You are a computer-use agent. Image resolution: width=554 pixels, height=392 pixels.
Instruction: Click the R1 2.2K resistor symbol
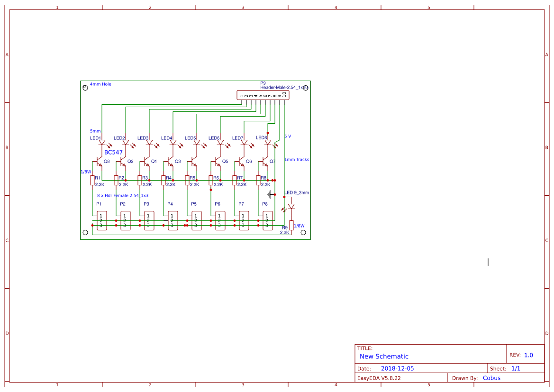click(92, 180)
